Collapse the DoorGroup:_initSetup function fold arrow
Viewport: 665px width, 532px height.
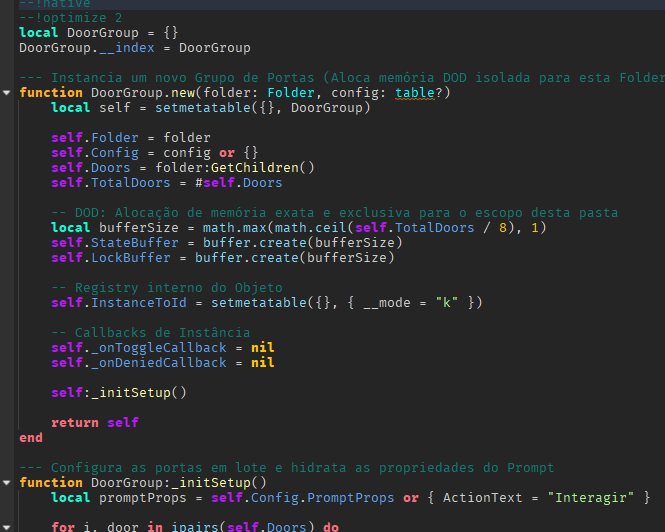(6, 482)
